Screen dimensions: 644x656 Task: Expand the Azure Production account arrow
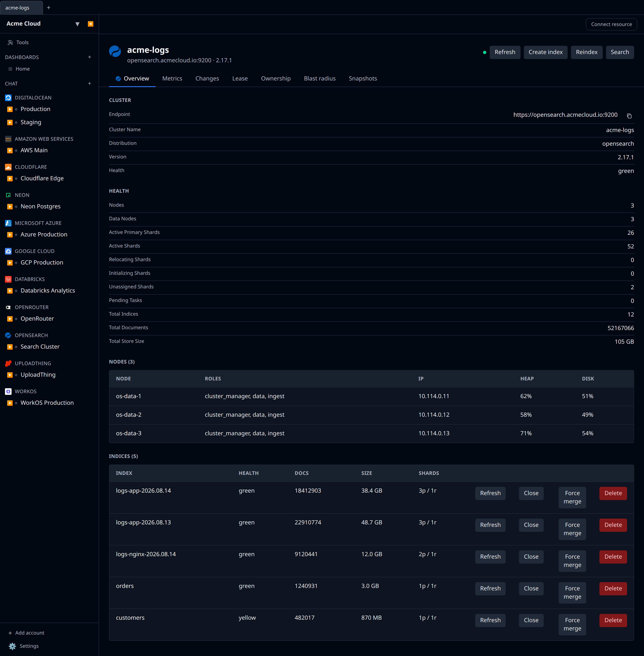click(x=10, y=235)
